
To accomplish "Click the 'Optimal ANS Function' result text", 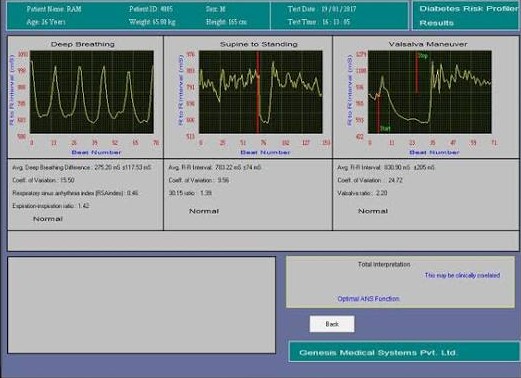I will coord(368,299).
